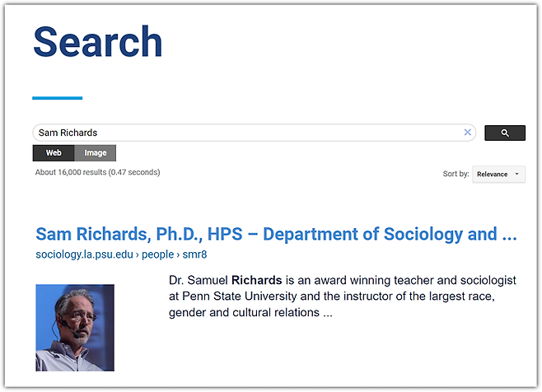542x392 pixels.
Task: Click the "Sort by:" label
Action: pyautogui.click(x=456, y=175)
